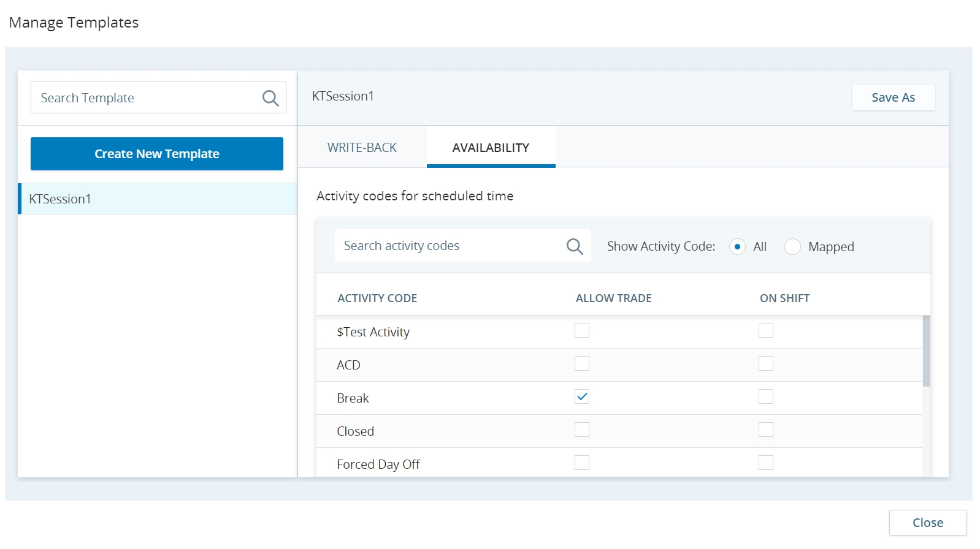
Task: Select the Mapped radio button
Action: point(792,247)
